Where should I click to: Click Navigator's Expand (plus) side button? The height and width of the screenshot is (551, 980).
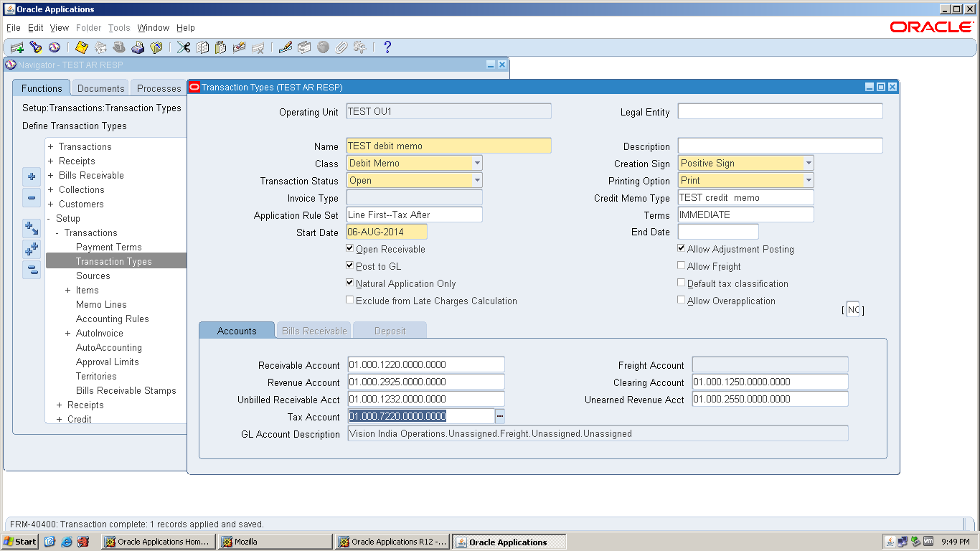(32, 177)
